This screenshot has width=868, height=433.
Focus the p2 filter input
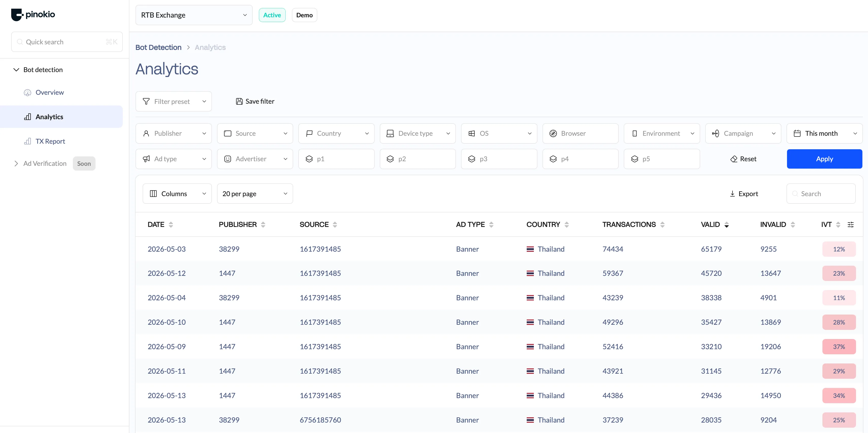[418, 159]
